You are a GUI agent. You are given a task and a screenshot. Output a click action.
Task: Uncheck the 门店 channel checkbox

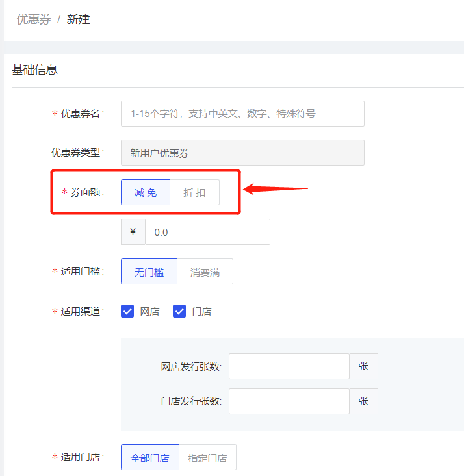pos(179,312)
